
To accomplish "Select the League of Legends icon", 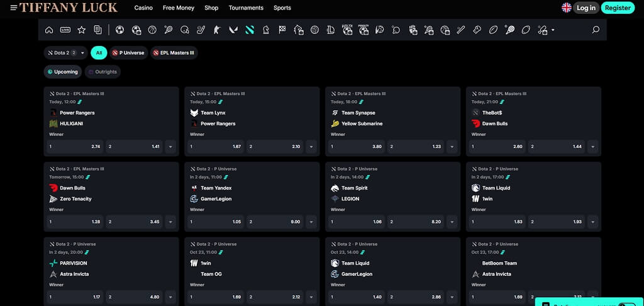I will [x=331, y=30].
